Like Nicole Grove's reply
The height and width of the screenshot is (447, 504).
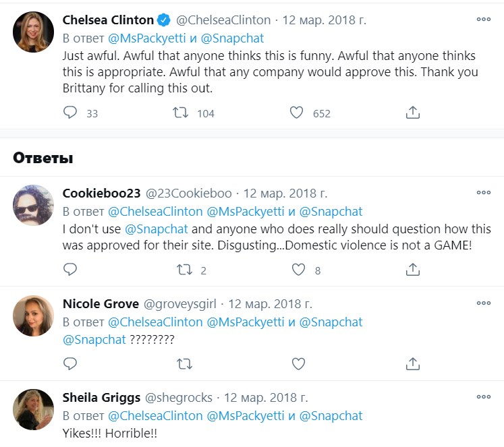tap(298, 364)
